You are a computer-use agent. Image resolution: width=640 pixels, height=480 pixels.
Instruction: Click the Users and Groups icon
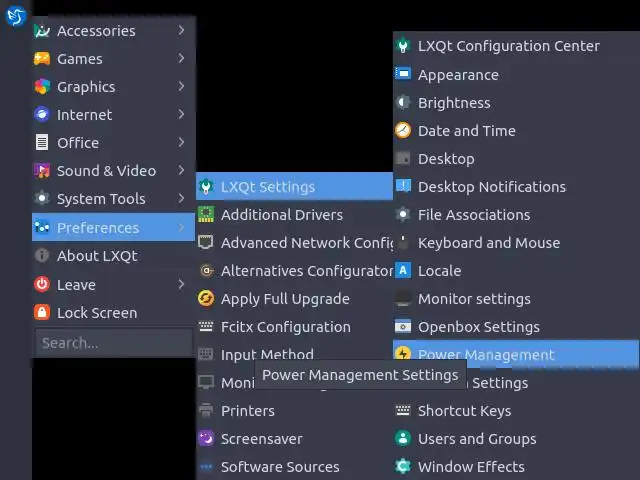pyautogui.click(x=403, y=439)
